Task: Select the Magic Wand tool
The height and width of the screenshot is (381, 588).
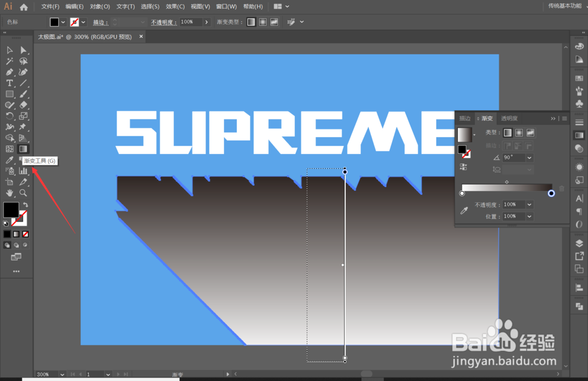Action: point(9,61)
